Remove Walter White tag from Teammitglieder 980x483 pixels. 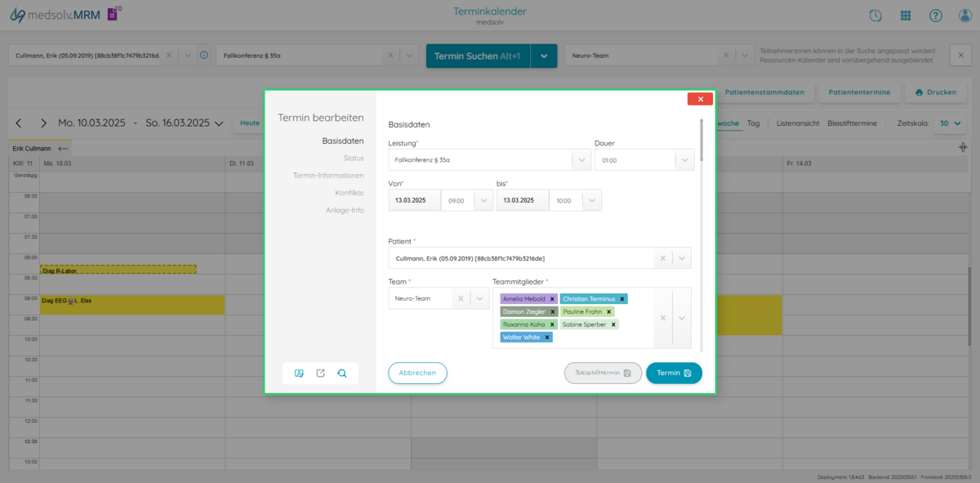[x=547, y=337]
